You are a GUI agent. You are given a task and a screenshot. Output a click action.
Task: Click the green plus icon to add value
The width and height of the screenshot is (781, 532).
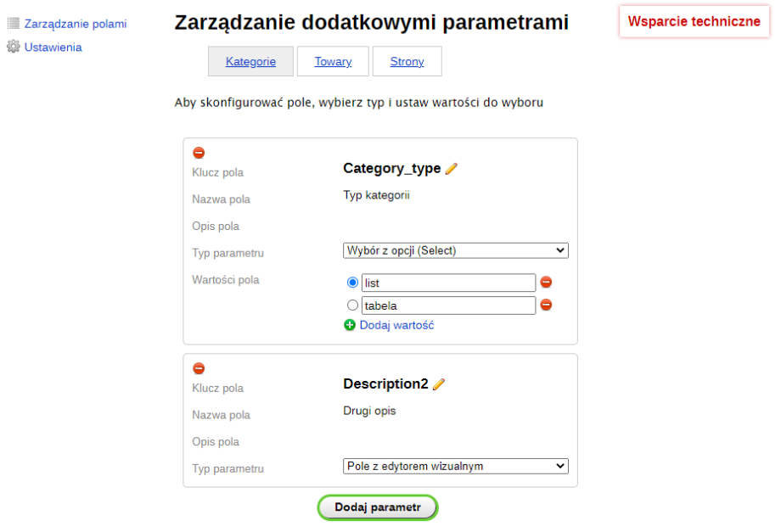click(x=350, y=325)
